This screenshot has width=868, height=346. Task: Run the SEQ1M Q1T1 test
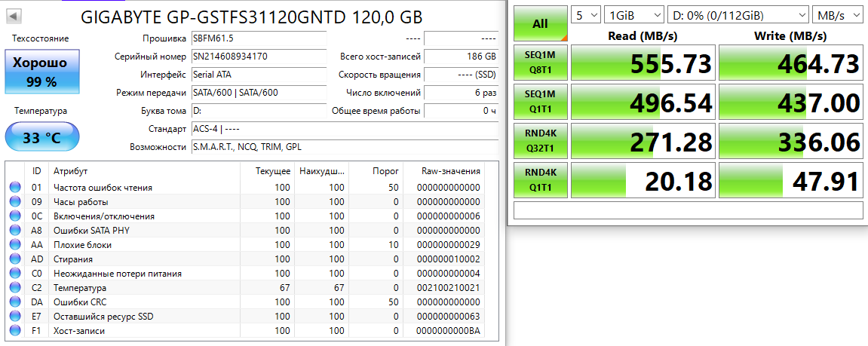tap(540, 102)
